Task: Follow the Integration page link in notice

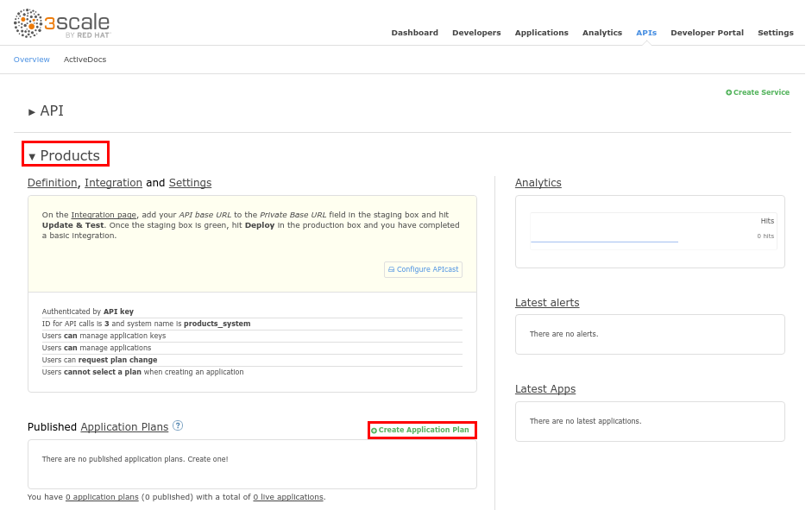Action: 104,215
